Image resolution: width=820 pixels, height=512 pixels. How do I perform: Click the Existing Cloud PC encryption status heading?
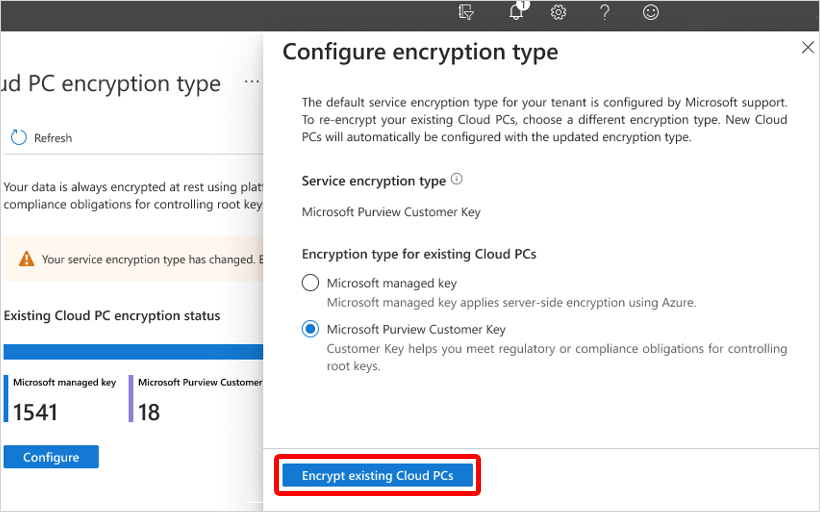[x=112, y=316]
